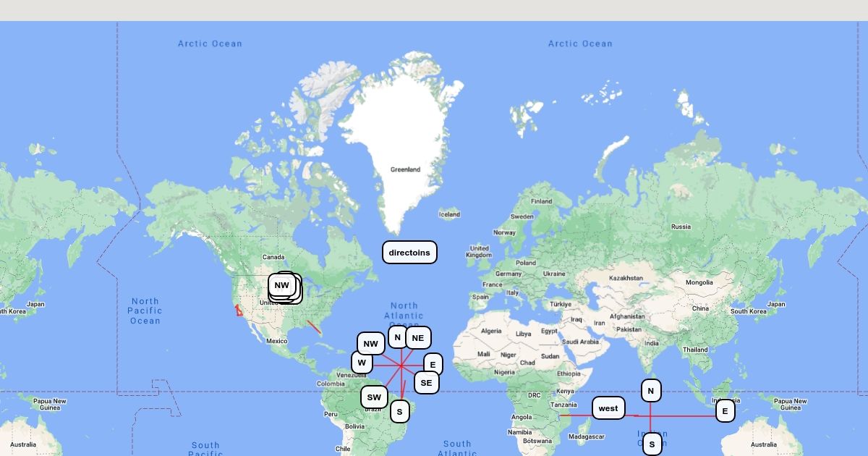
Task: Select the SE marker in the Atlantic
Action: click(x=426, y=383)
